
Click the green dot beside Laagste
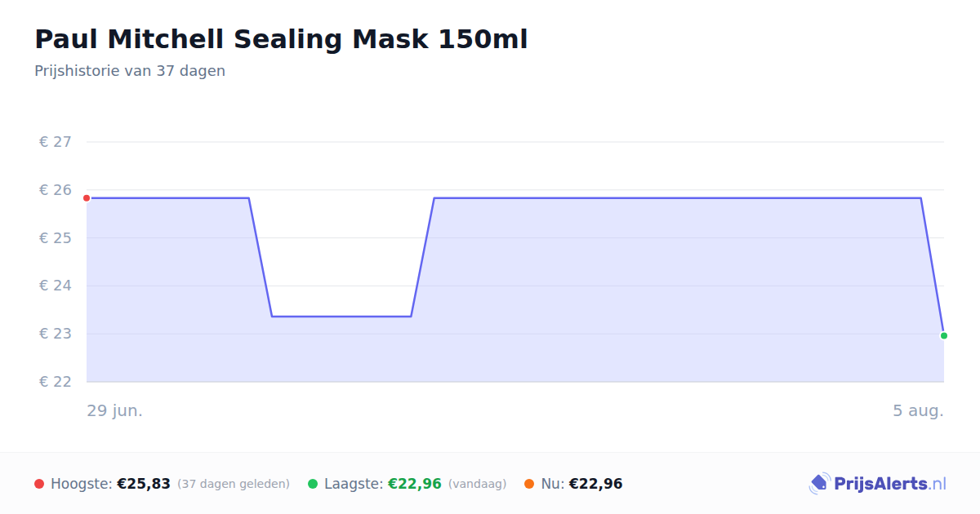click(313, 484)
